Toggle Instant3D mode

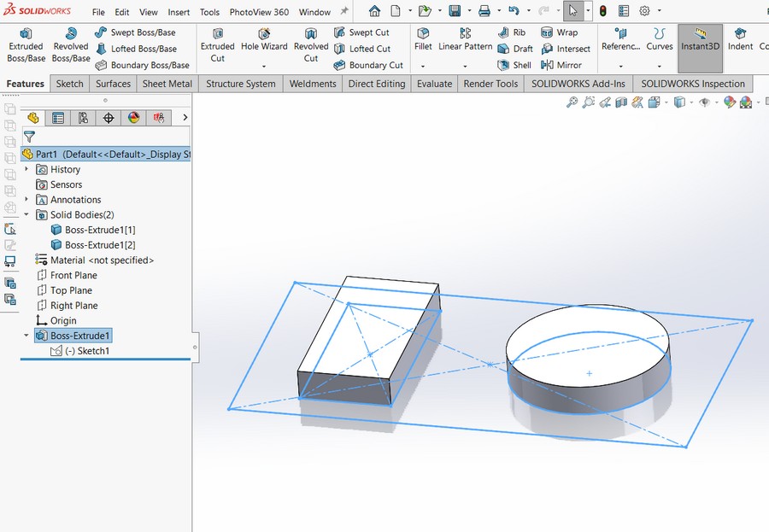pos(701,48)
